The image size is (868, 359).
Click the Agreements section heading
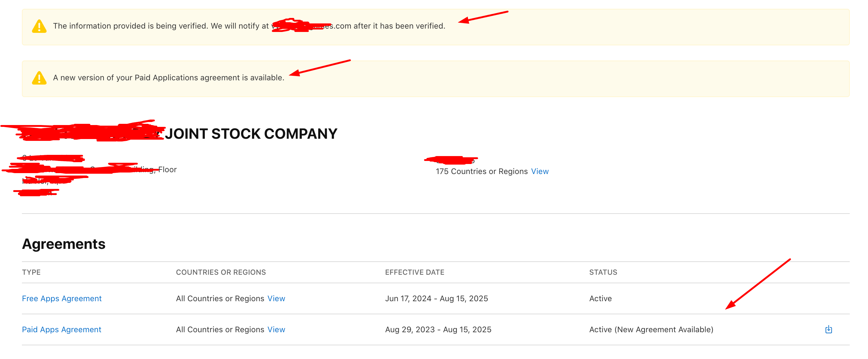point(64,244)
